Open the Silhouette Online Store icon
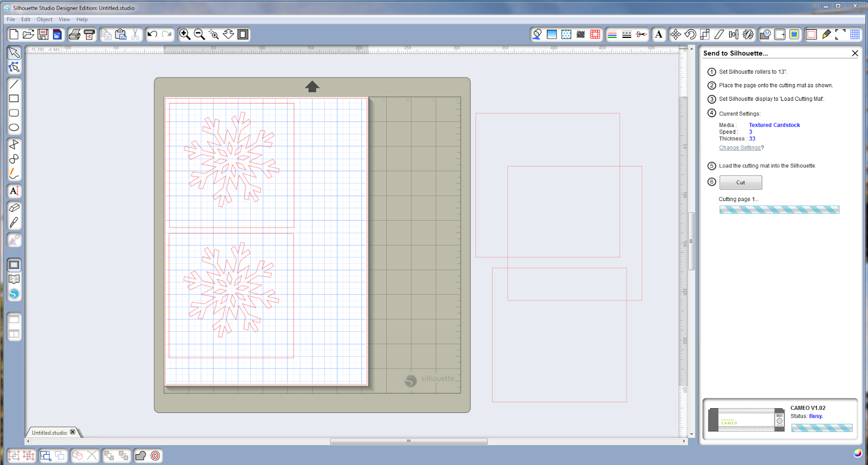 coord(14,294)
